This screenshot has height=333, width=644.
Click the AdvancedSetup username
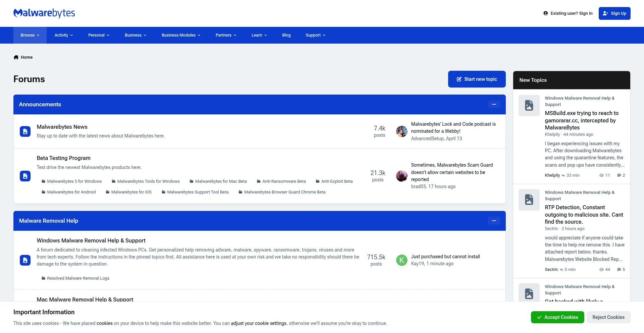click(x=427, y=138)
